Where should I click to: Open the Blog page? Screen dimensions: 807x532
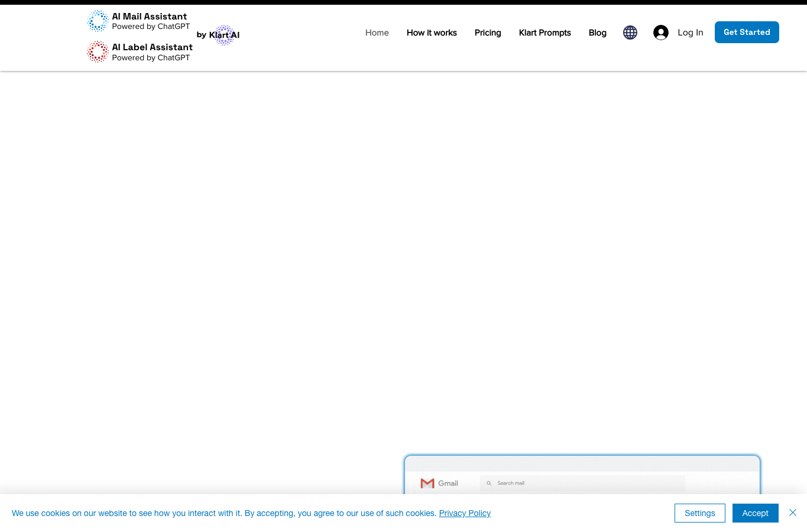(x=598, y=33)
